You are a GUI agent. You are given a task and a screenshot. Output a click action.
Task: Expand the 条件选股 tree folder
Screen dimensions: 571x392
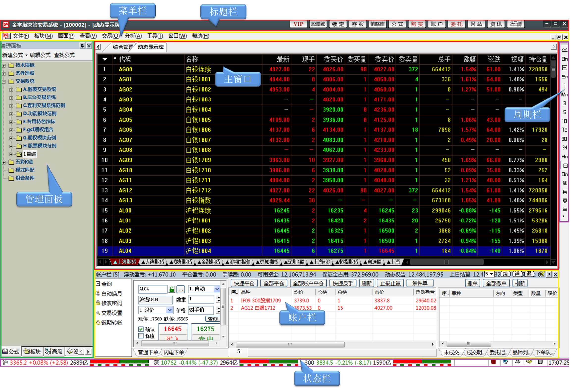point(4,73)
